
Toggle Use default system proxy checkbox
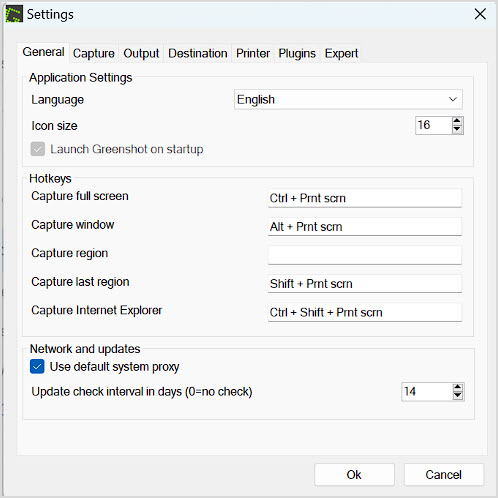coord(37,367)
